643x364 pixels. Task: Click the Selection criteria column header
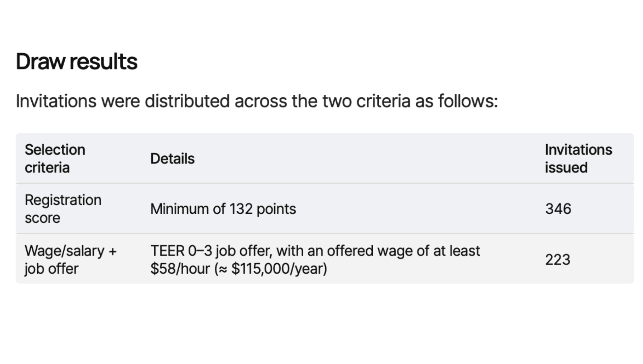[x=55, y=158]
